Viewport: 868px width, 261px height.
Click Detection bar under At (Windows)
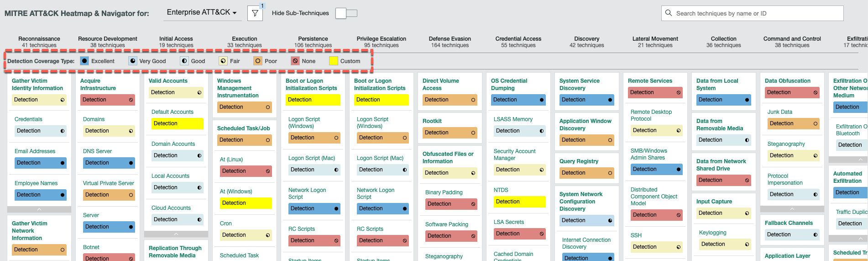246,203
